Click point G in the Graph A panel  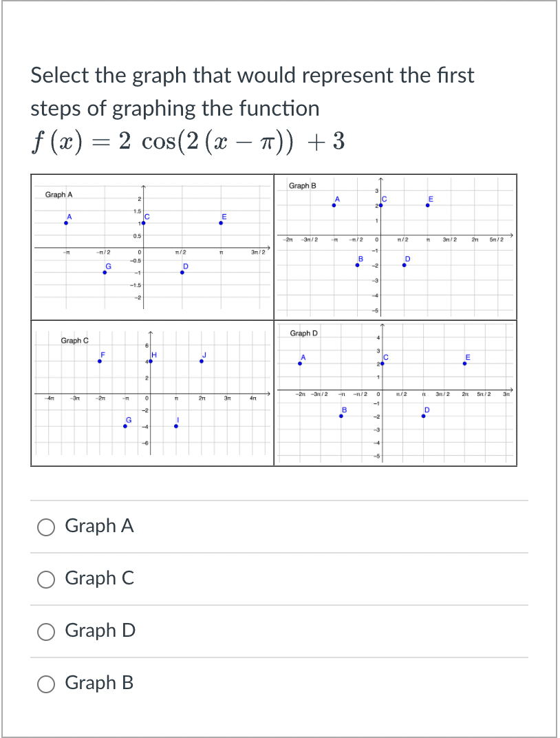coord(105,271)
